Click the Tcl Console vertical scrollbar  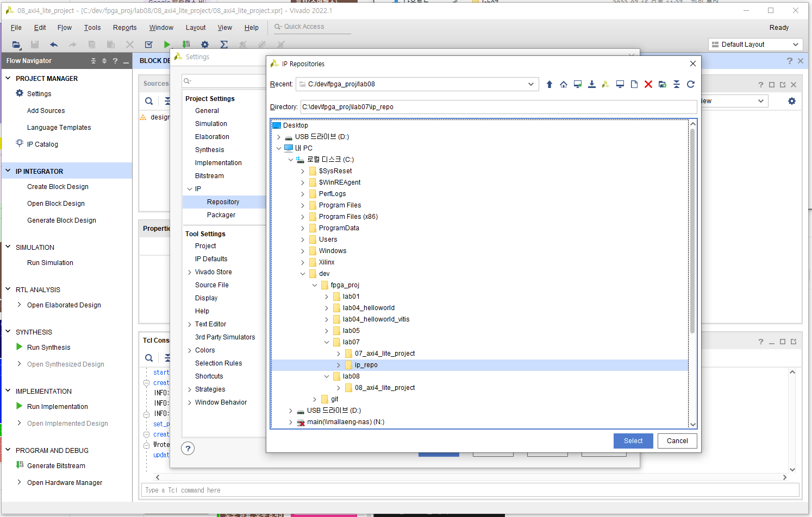pyautogui.click(x=792, y=421)
